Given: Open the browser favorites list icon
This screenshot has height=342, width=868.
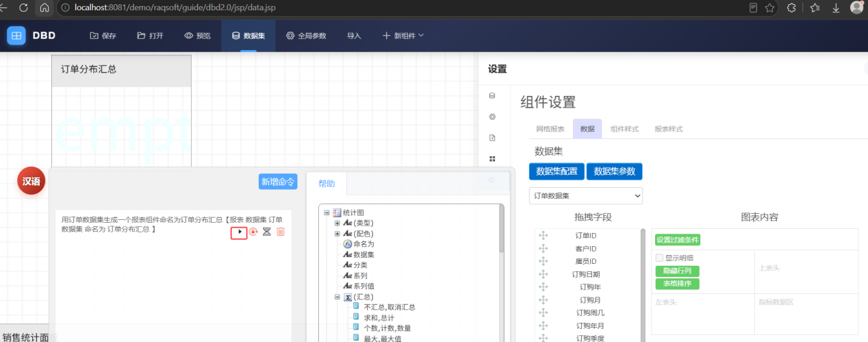Looking at the screenshot, I should click(x=815, y=8).
